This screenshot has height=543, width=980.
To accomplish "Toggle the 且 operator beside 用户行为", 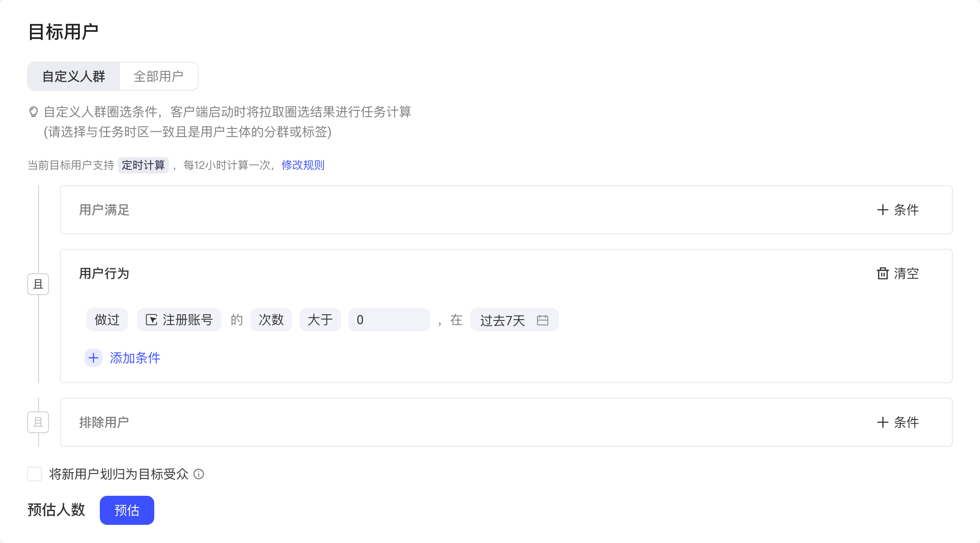I will [x=38, y=284].
